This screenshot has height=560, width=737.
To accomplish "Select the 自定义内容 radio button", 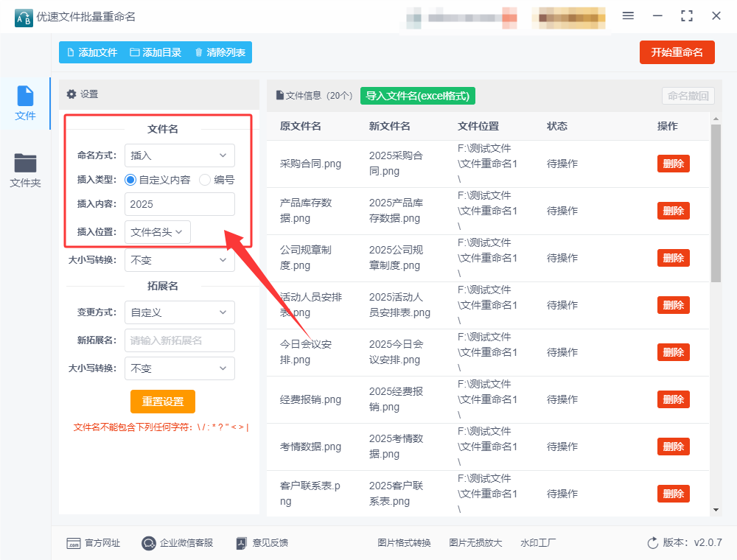I will (130, 180).
